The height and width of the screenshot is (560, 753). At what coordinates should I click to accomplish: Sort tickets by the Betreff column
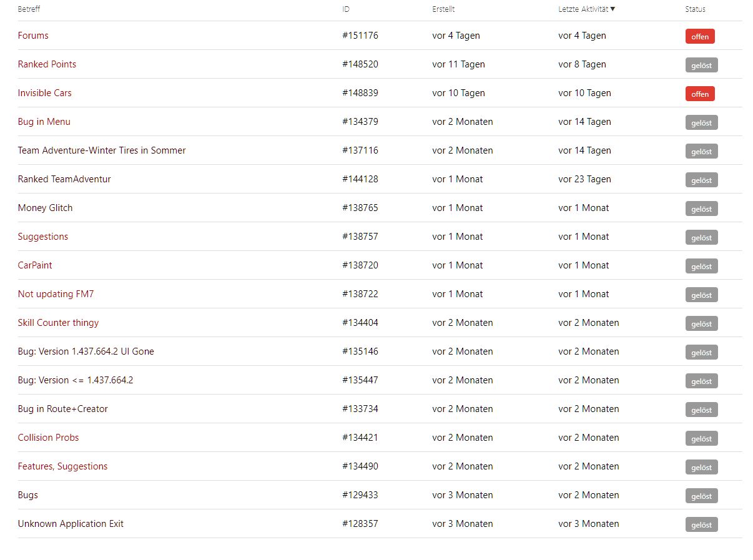pyautogui.click(x=29, y=9)
